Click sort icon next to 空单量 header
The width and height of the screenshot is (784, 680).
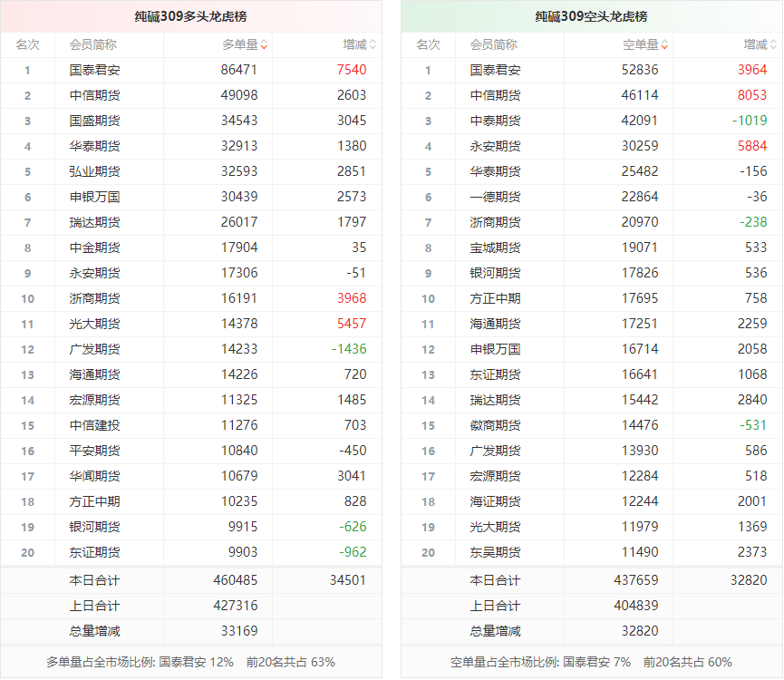pos(664,44)
